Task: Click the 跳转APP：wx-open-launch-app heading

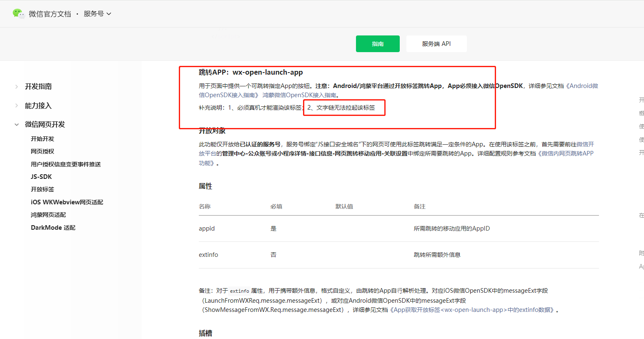Action: 251,72
